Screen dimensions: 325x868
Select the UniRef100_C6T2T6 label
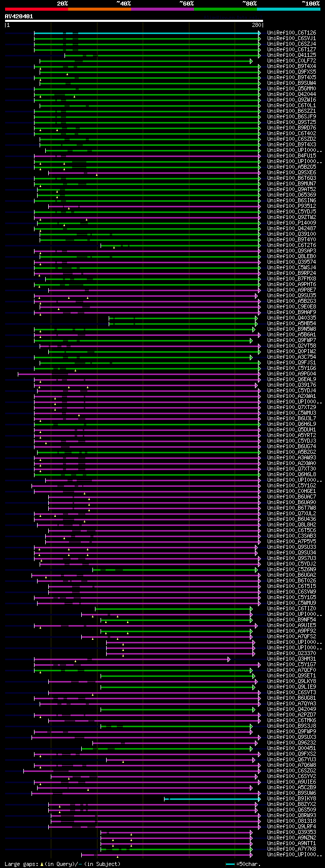pyautogui.click(x=291, y=245)
